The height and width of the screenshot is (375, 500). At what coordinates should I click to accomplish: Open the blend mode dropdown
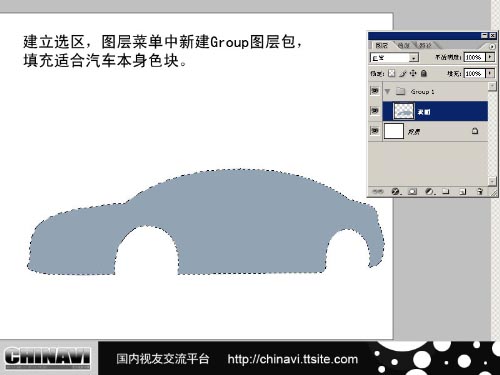[394, 58]
